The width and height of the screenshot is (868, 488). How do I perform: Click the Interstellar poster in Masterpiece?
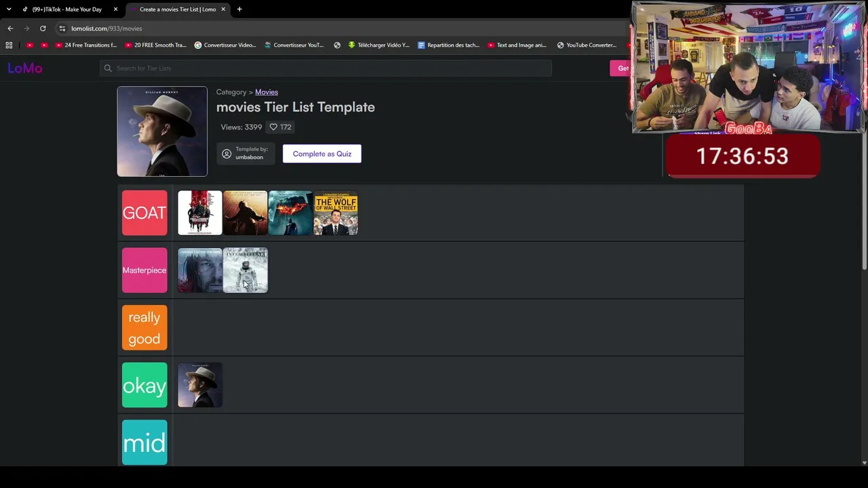245,270
